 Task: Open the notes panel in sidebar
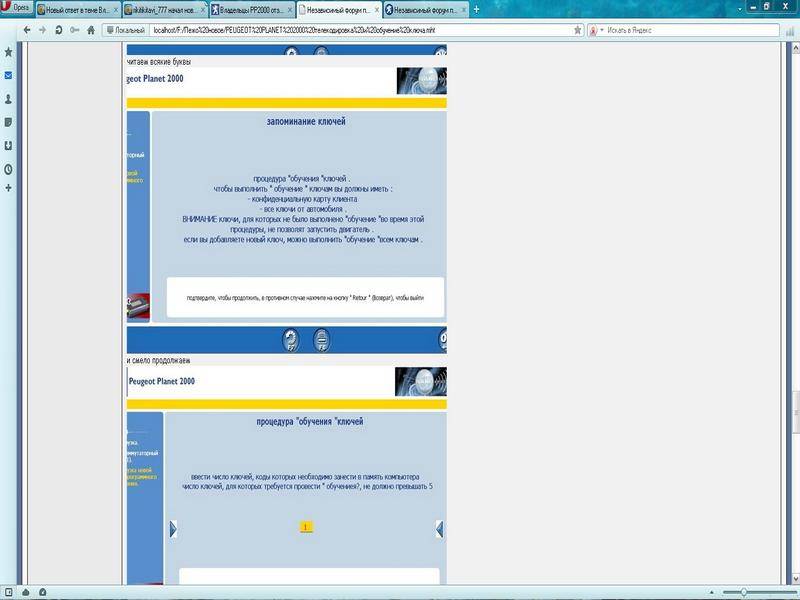coord(8,122)
